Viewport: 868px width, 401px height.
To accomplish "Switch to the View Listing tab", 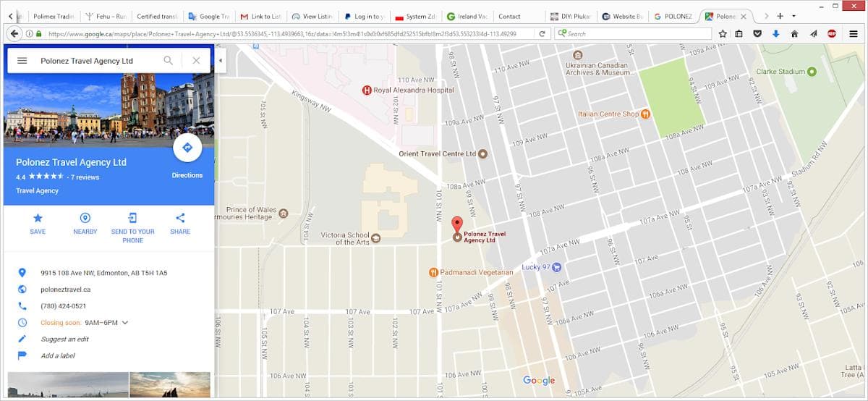I will pyautogui.click(x=313, y=16).
